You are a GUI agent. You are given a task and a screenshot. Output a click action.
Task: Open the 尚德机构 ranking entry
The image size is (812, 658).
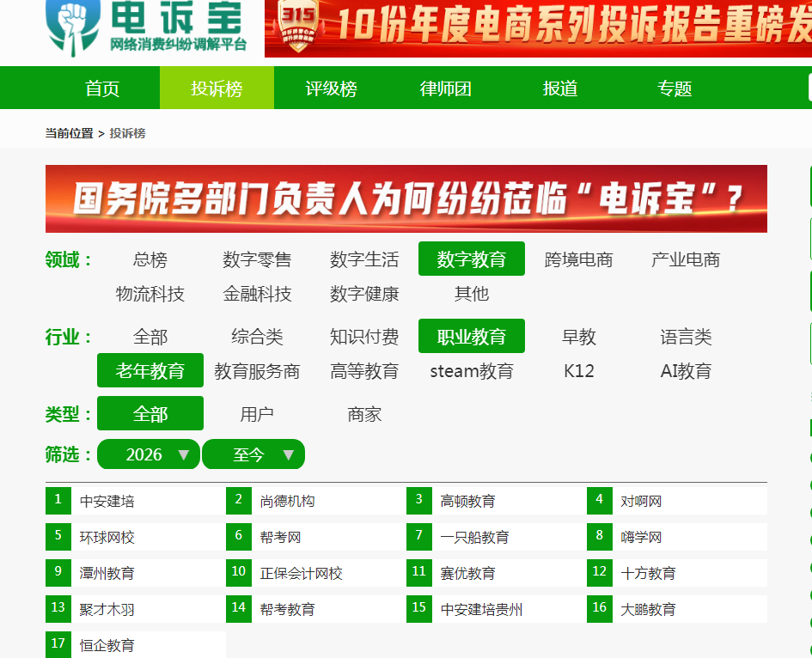(287, 501)
